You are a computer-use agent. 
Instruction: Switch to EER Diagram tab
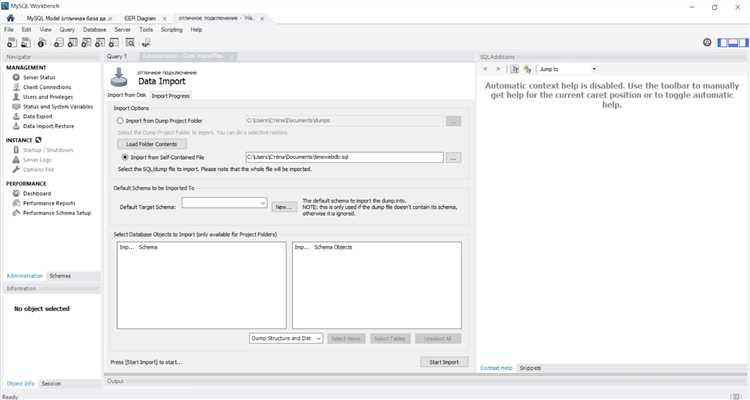tap(140, 18)
